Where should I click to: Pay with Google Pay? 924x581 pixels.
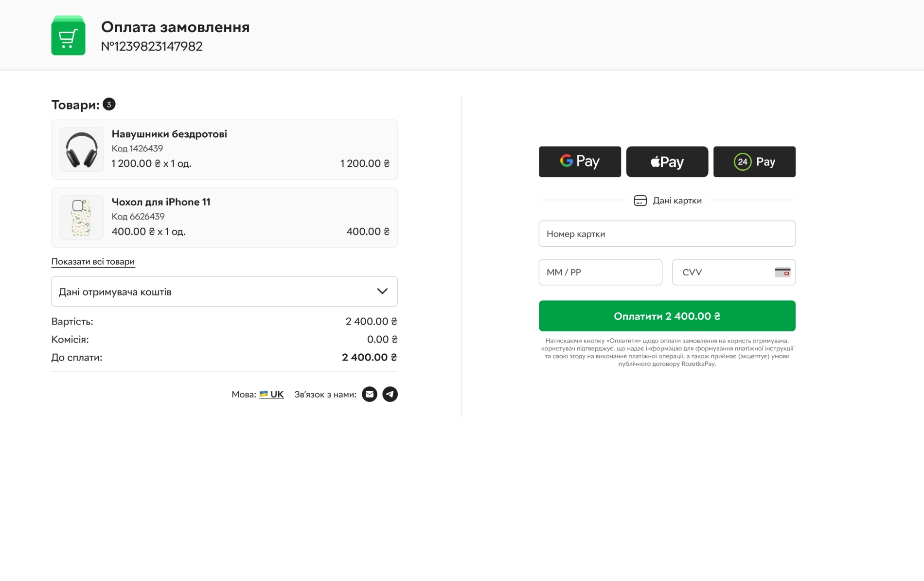580,162
